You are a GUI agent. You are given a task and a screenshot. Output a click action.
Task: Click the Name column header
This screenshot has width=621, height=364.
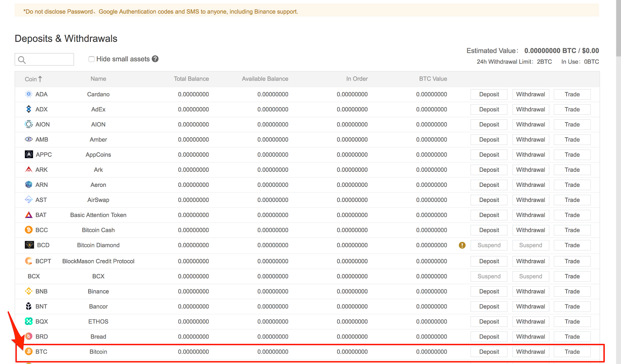click(98, 79)
